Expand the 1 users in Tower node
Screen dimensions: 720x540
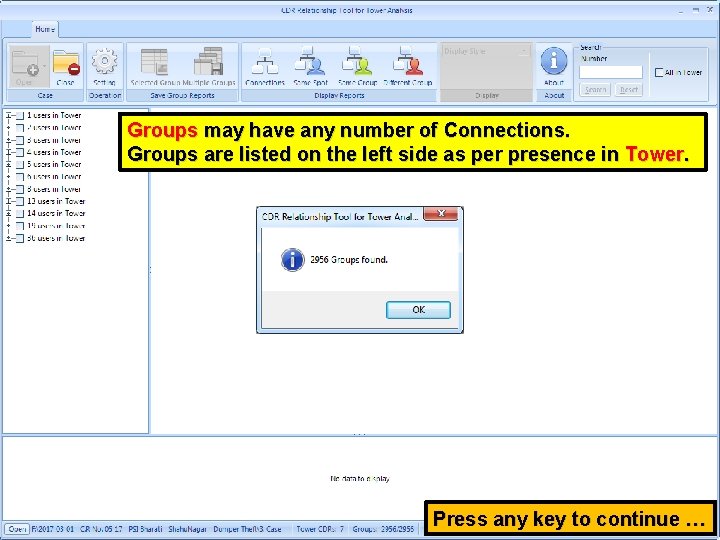point(8,116)
